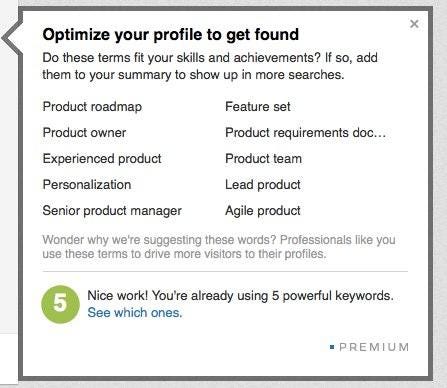Click the popup pointer arrow on left
This screenshot has width=447, height=388.
tap(11, 38)
